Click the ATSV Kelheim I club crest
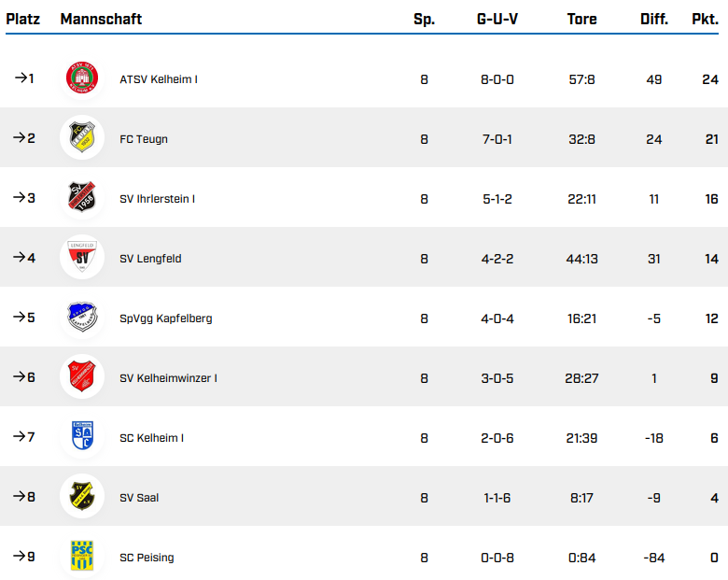The height and width of the screenshot is (580, 728). (x=82, y=78)
